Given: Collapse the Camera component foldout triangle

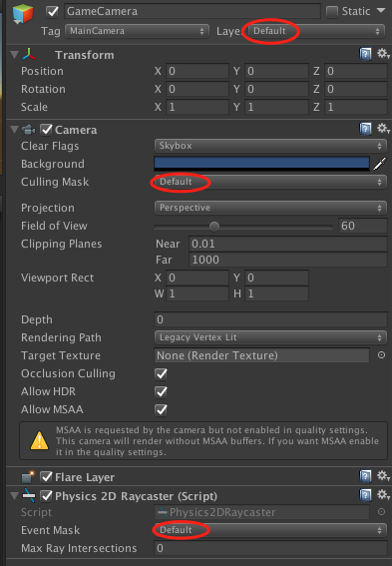Looking at the screenshot, I should click(14, 130).
